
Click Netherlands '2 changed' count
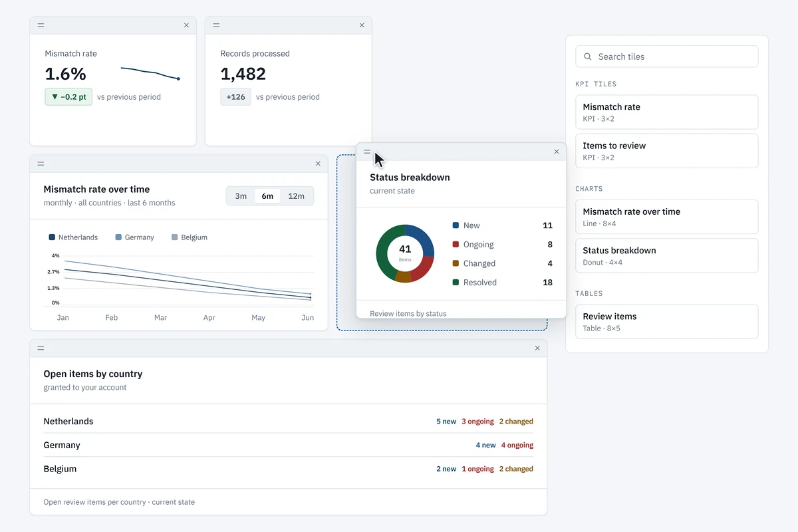click(516, 422)
